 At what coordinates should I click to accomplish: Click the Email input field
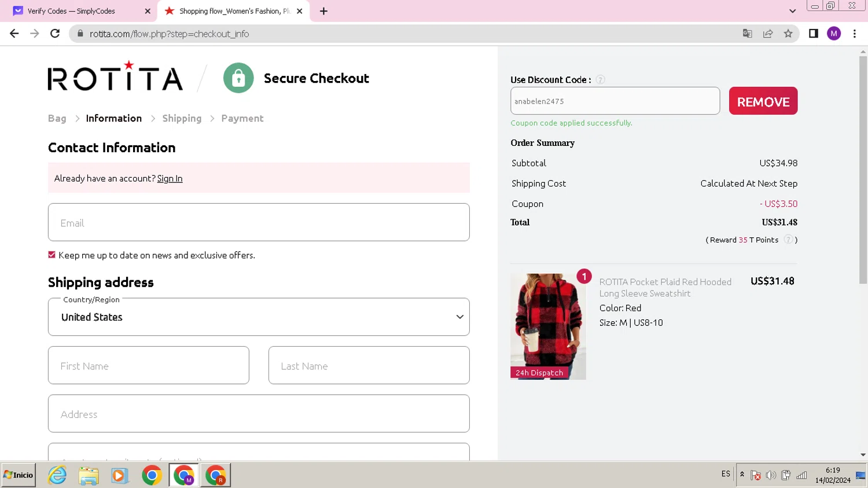(259, 222)
